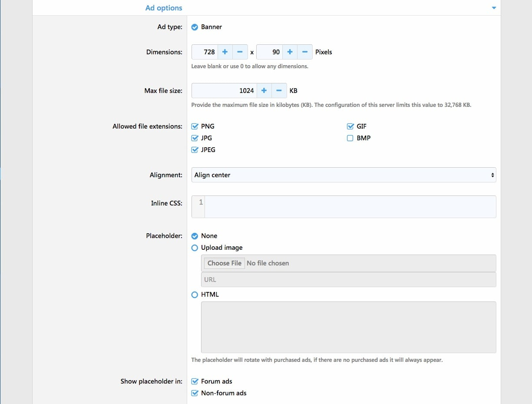Select the HTML placeholder option
Image resolution: width=532 pixels, height=404 pixels.
pos(195,295)
